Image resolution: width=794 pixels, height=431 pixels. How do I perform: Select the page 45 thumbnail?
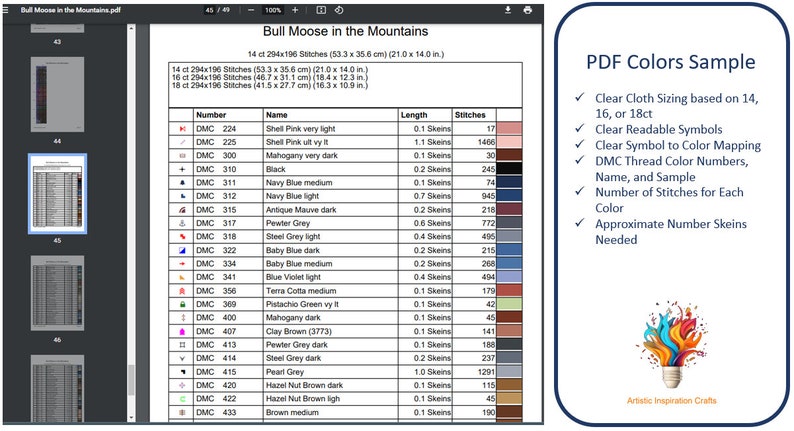tap(57, 193)
